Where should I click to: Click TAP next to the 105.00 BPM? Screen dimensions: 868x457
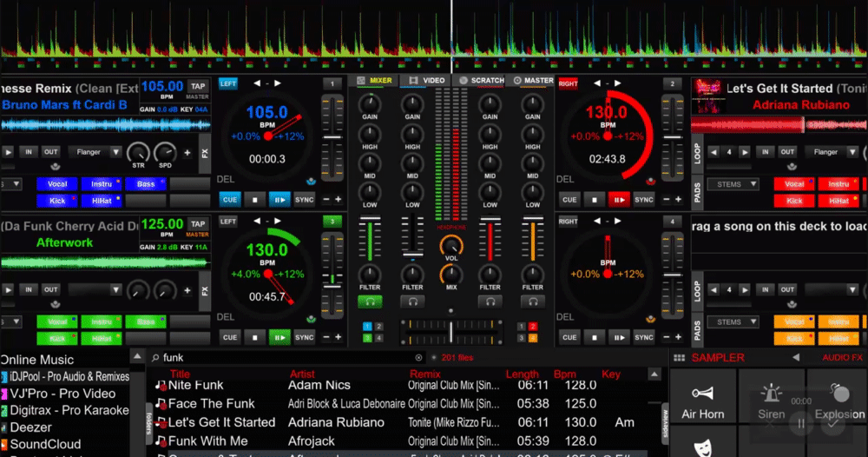(x=198, y=86)
